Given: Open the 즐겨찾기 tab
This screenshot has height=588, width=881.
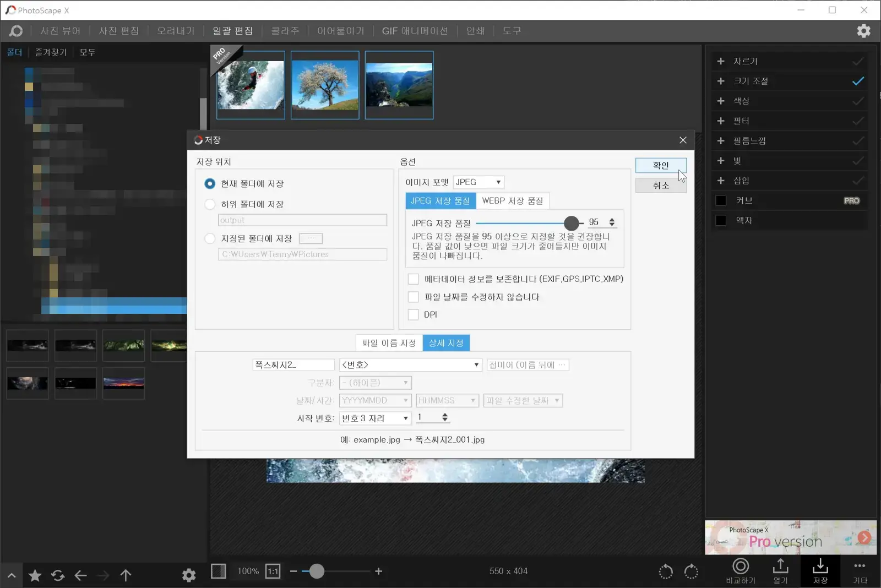Looking at the screenshot, I should pyautogui.click(x=51, y=52).
